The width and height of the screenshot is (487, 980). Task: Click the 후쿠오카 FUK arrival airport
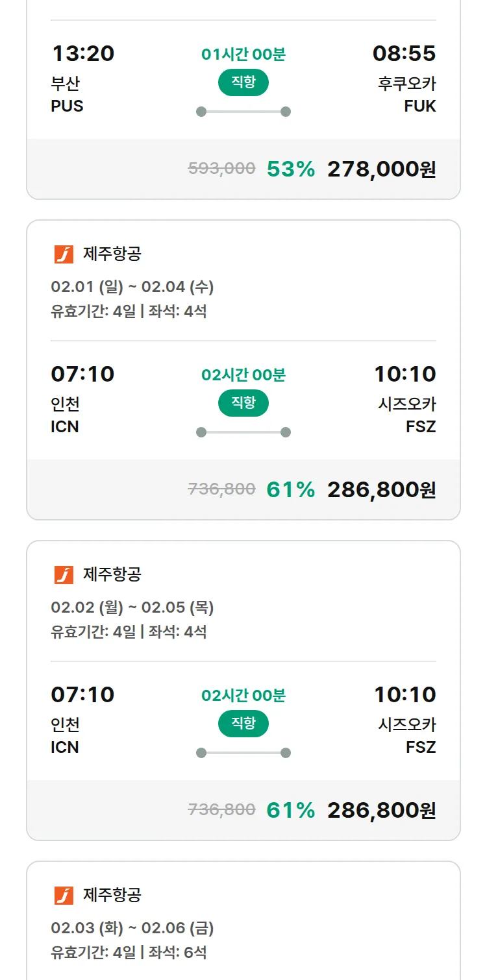[407, 95]
